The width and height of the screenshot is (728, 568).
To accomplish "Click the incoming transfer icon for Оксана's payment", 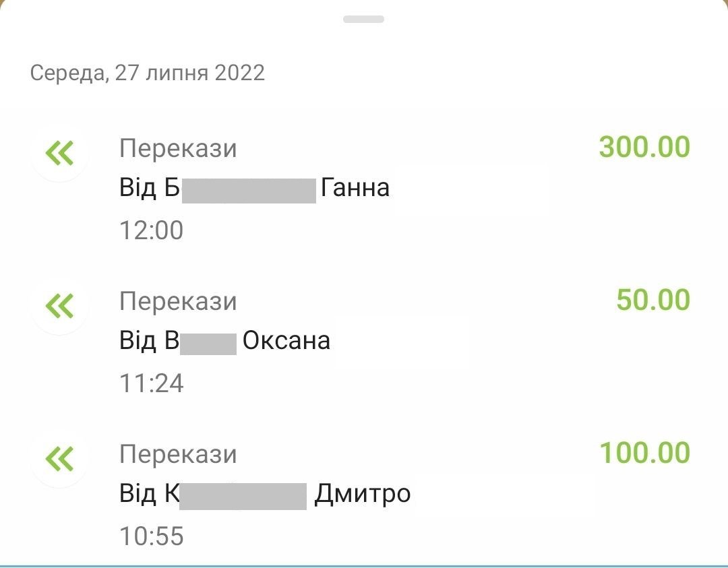I will [59, 306].
